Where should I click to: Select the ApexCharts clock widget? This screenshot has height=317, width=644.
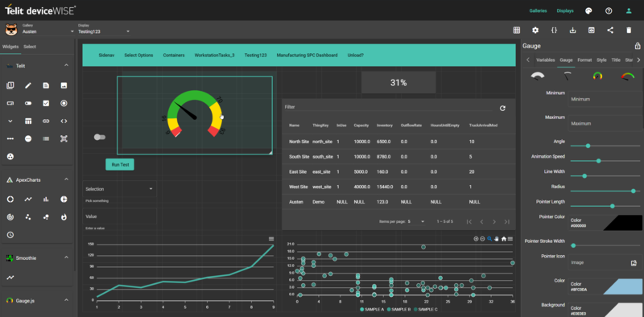(x=10, y=235)
